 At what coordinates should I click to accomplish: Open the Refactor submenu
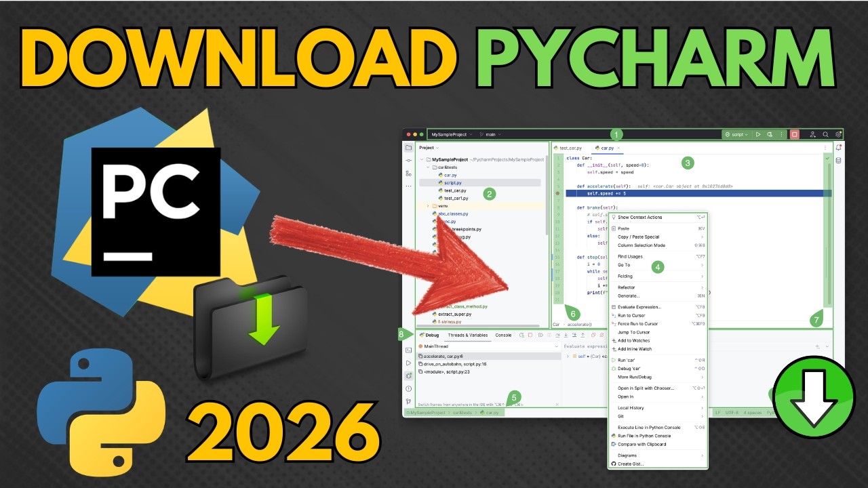[658, 287]
